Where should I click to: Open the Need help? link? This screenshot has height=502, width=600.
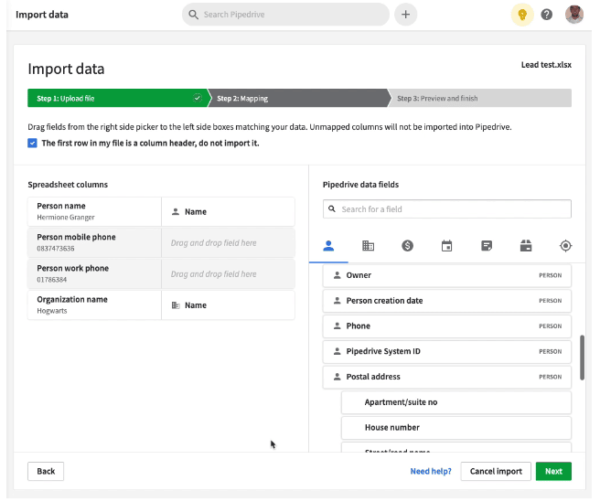pyautogui.click(x=430, y=471)
